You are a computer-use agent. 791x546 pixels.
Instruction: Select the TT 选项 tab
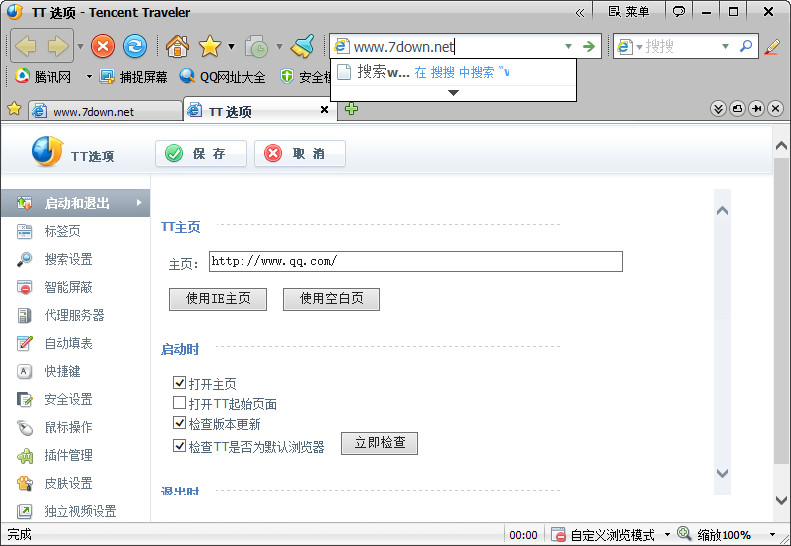[x=260, y=110]
